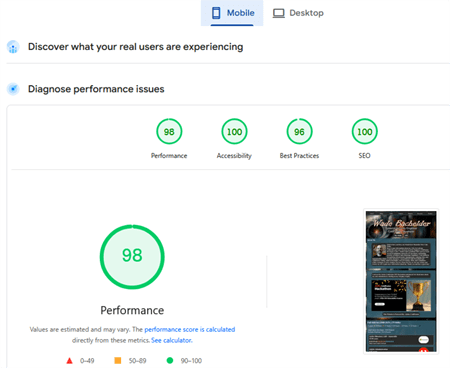
Task: Click the red triangle 0–49 legend icon
Action: [x=69, y=361]
